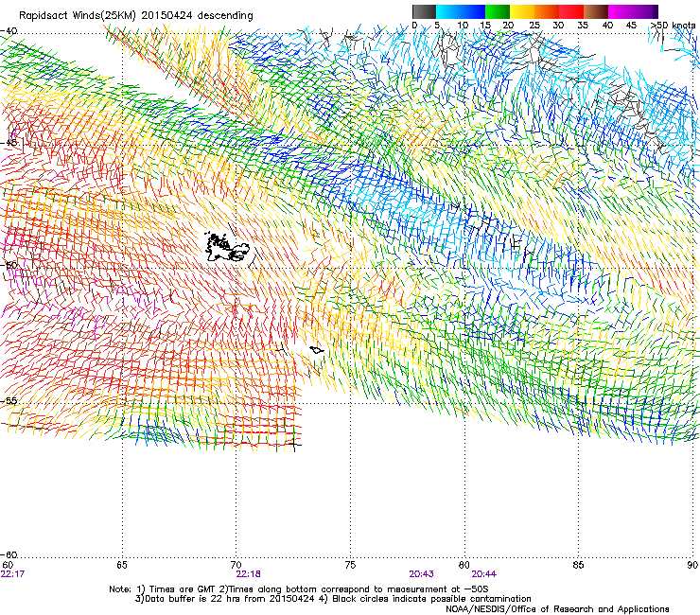This screenshot has height=615, width=700.
Task: Click the dark purple 45-50 knots swatch
Action: (x=645, y=11)
